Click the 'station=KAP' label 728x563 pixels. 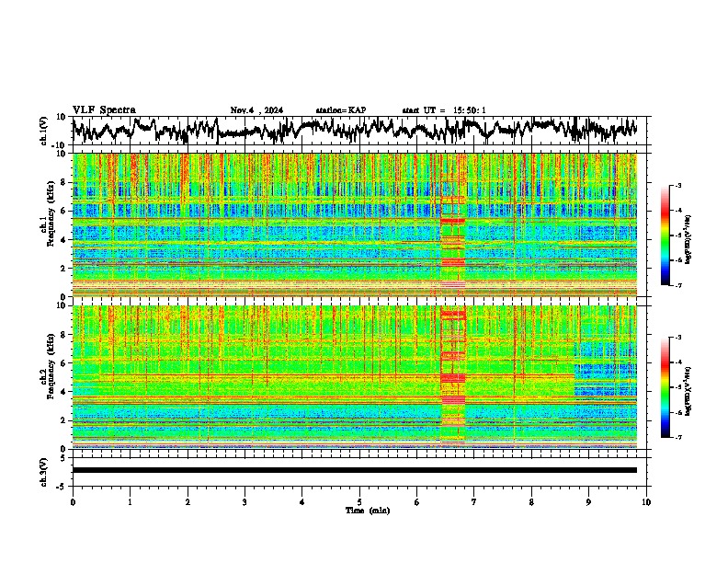click(341, 110)
